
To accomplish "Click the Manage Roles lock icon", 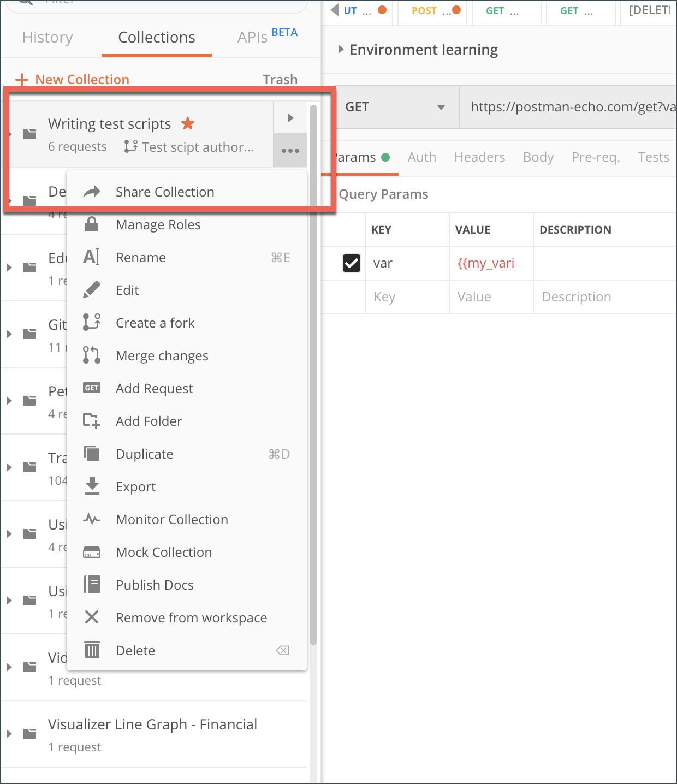I will [92, 224].
